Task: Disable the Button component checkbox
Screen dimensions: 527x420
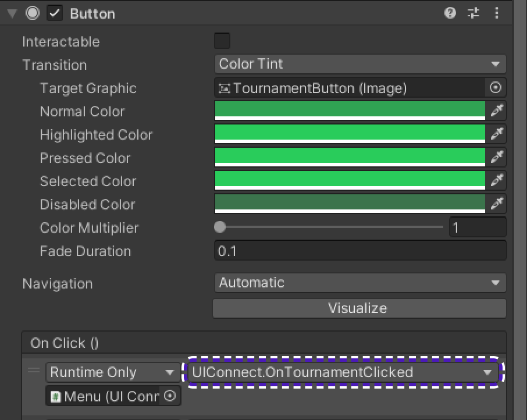Action: coord(55,13)
